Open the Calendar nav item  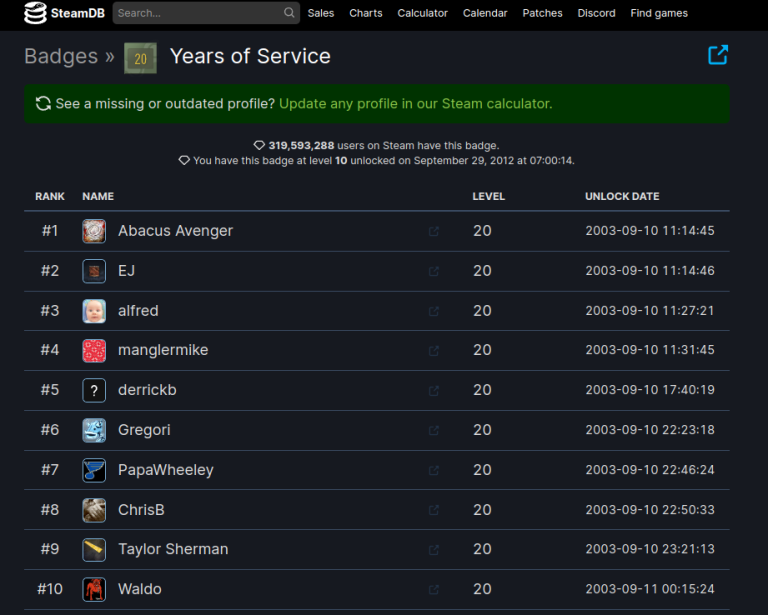click(485, 13)
